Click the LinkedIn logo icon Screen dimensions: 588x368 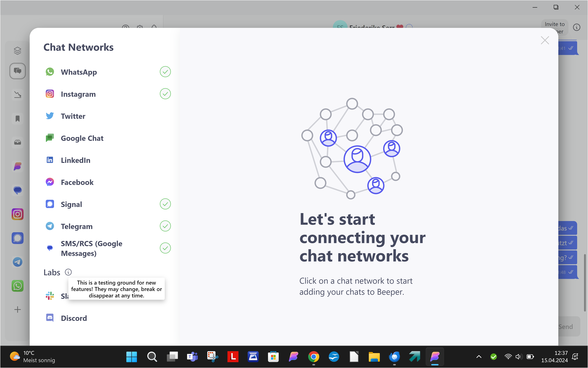[50, 160]
